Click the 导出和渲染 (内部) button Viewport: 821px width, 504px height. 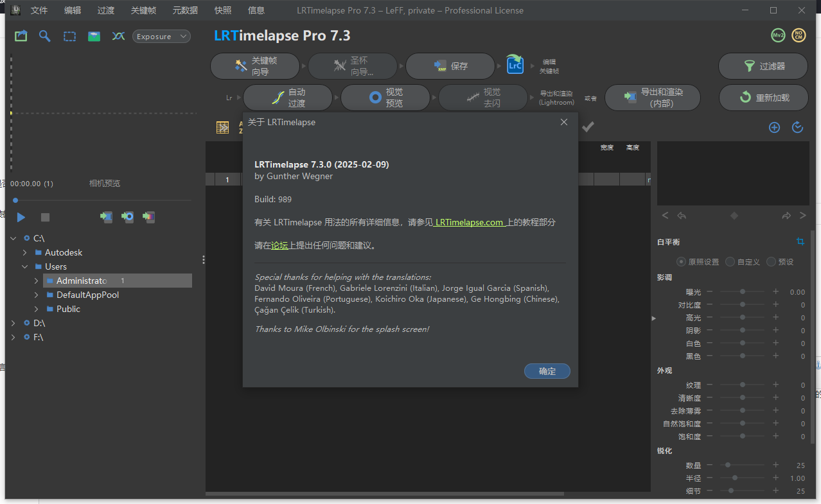point(653,98)
